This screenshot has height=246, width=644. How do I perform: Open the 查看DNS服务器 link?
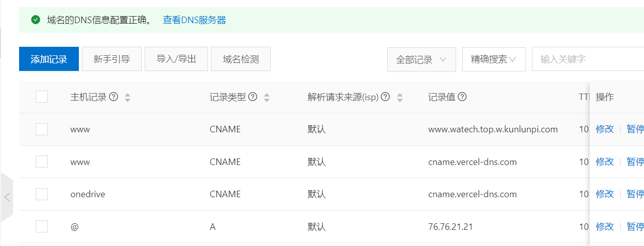pyautogui.click(x=194, y=20)
